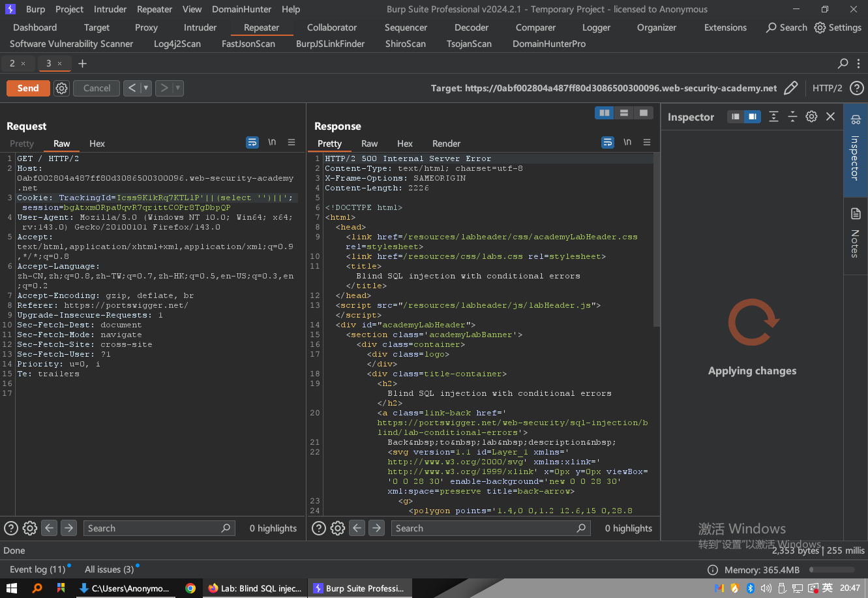Collapse all Inspector sections icon
Viewport: 868px width, 598px height.
(x=792, y=117)
